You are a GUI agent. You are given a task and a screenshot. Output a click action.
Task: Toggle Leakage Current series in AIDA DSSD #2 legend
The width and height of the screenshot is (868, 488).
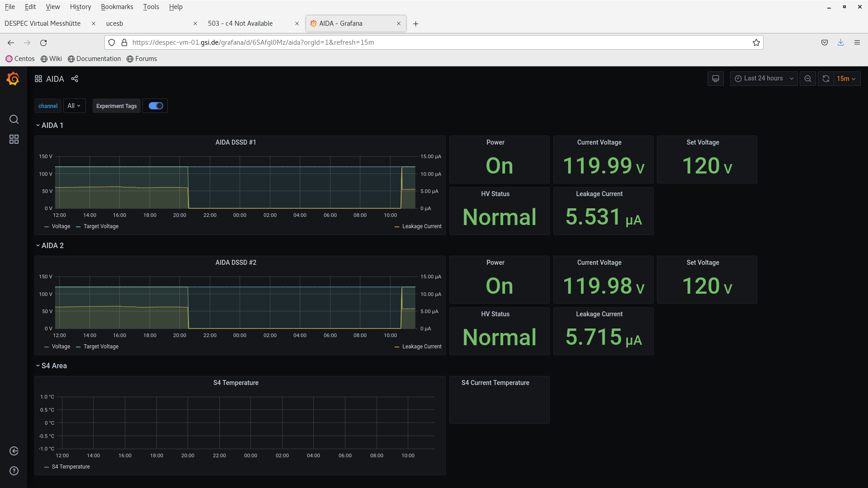[x=421, y=347]
